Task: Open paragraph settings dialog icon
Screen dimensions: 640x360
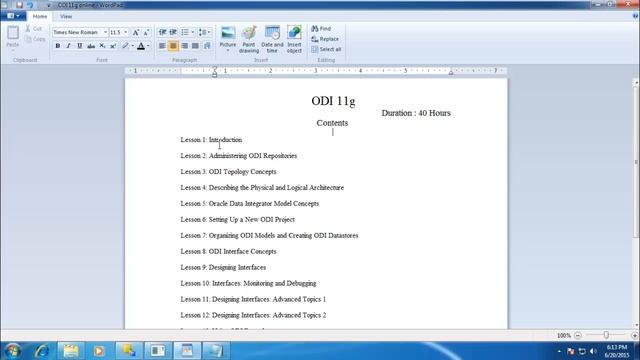Action: (207, 46)
